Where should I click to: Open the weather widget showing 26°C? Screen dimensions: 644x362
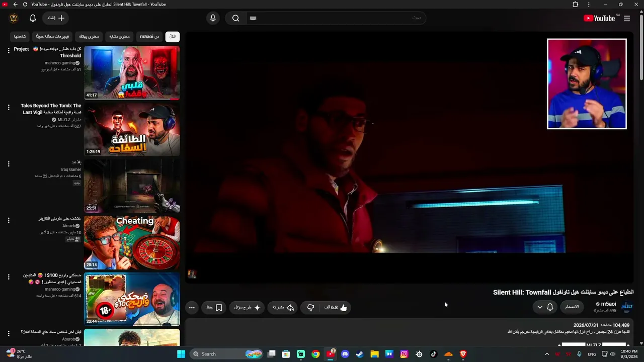(19, 354)
